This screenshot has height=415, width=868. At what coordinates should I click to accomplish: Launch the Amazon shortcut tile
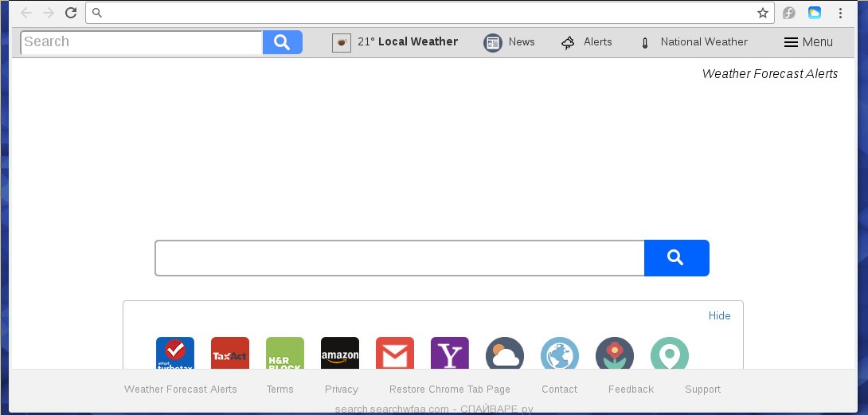click(x=340, y=353)
